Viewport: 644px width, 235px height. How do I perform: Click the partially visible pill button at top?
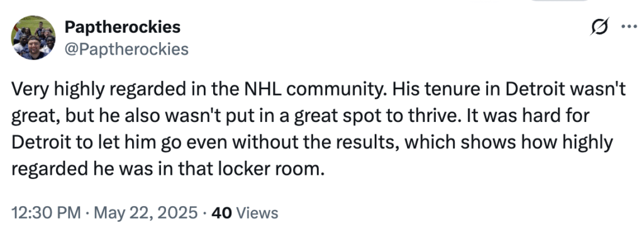(x=559, y=1)
